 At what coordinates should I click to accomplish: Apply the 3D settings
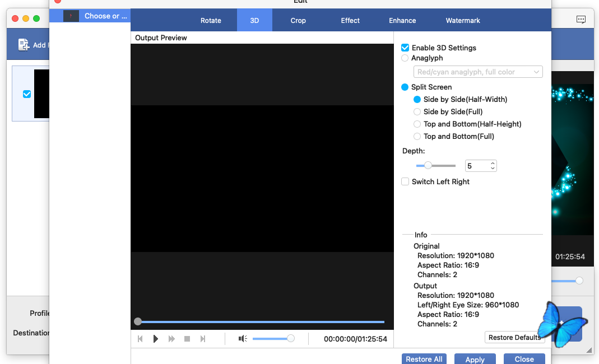[x=475, y=359]
